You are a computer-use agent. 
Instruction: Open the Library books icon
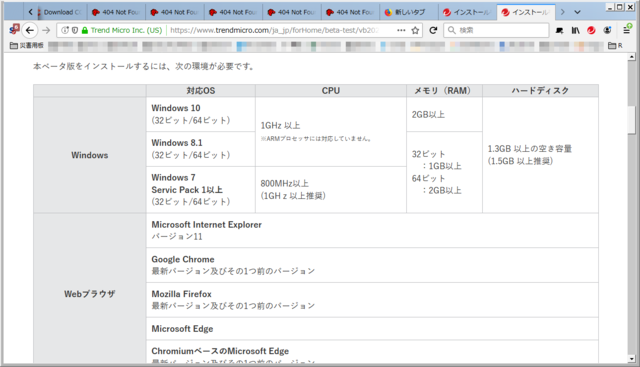[576, 30]
